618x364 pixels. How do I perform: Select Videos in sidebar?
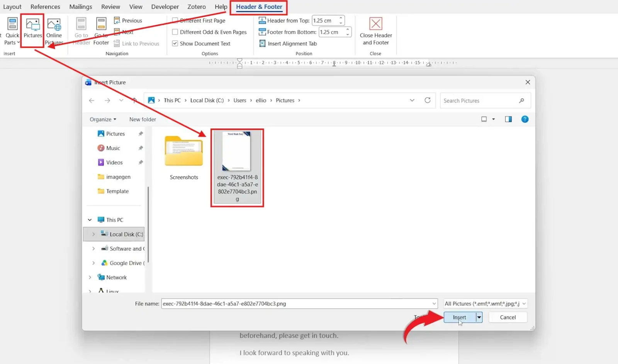coord(110,163)
